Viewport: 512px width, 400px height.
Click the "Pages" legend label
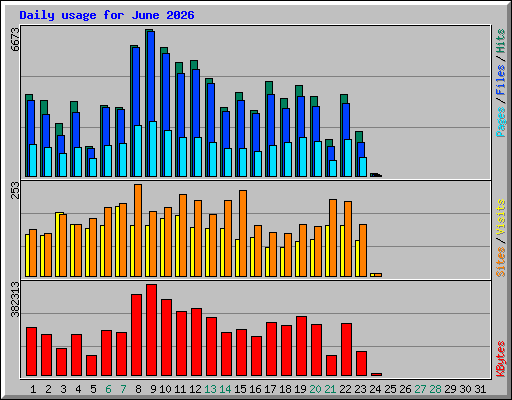point(501,122)
